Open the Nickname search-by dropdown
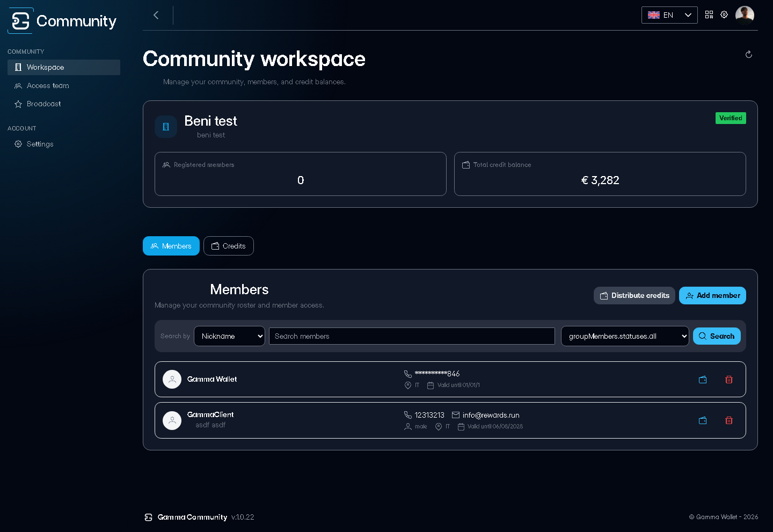 pyautogui.click(x=229, y=336)
